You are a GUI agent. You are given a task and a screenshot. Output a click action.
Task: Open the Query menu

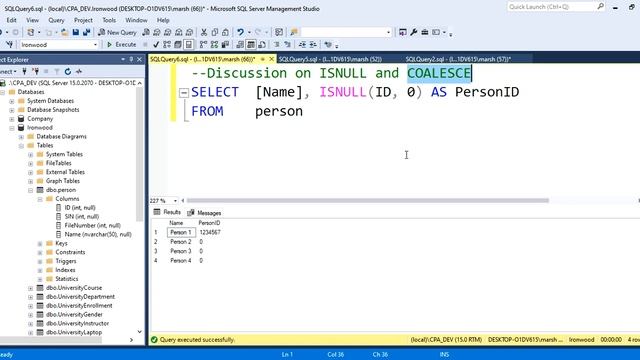tap(56, 20)
